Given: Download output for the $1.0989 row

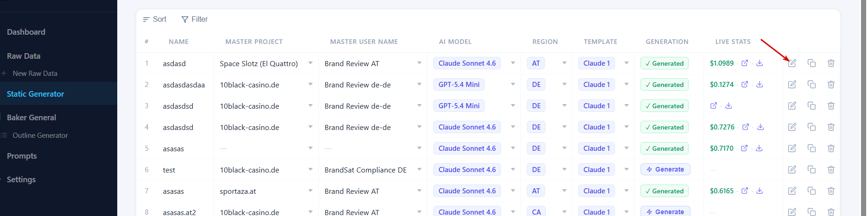Looking at the screenshot, I should [x=760, y=63].
